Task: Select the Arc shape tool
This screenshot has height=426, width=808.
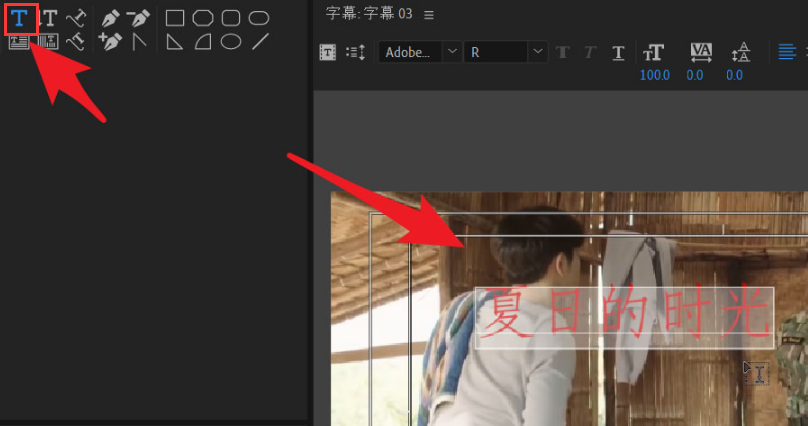Action: click(203, 42)
